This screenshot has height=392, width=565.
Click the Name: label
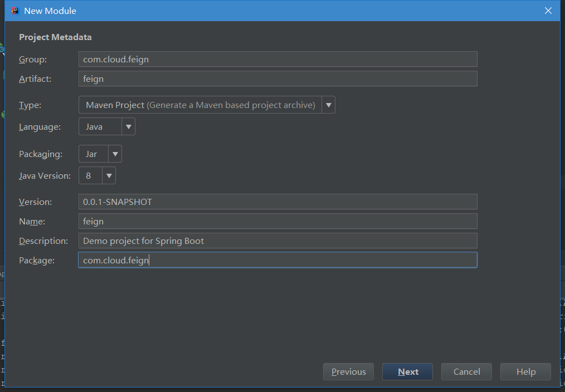coord(32,222)
